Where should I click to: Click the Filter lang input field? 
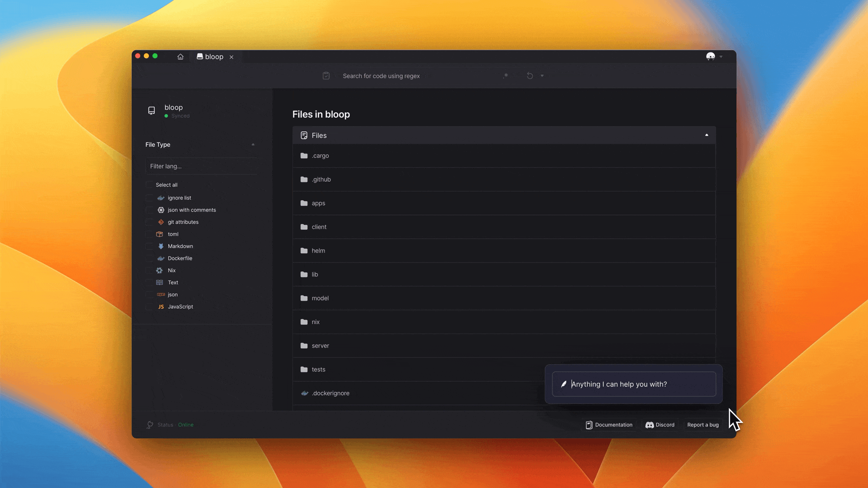point(201,166)
